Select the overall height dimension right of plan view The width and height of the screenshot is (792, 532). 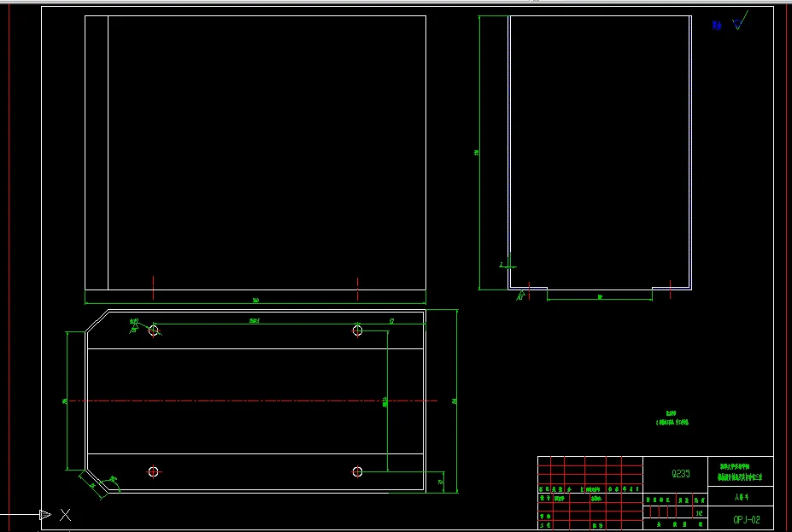click(456, 401)
